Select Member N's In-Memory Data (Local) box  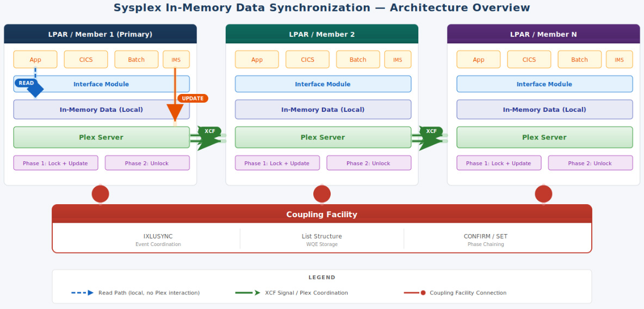(545, 109)
